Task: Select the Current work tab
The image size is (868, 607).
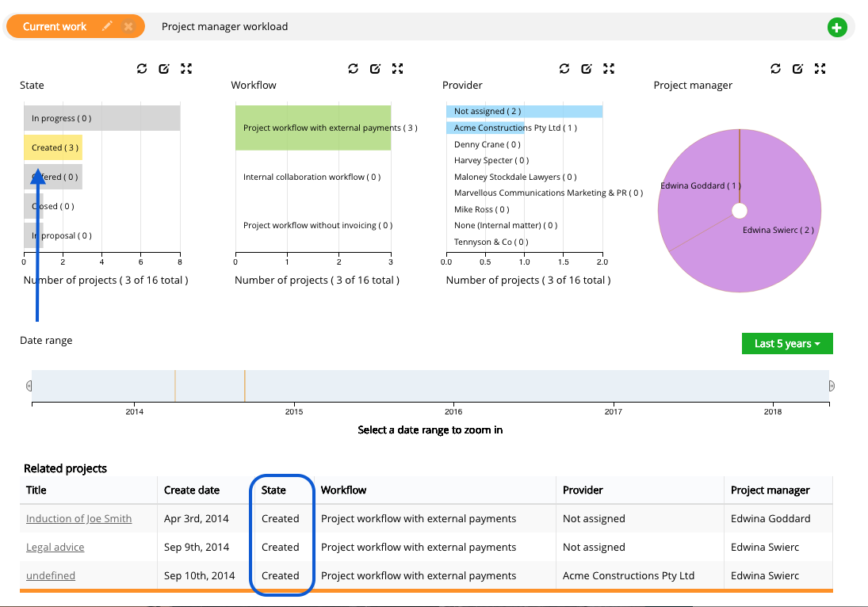Action: pyautogui.click(x=55, y=26)
